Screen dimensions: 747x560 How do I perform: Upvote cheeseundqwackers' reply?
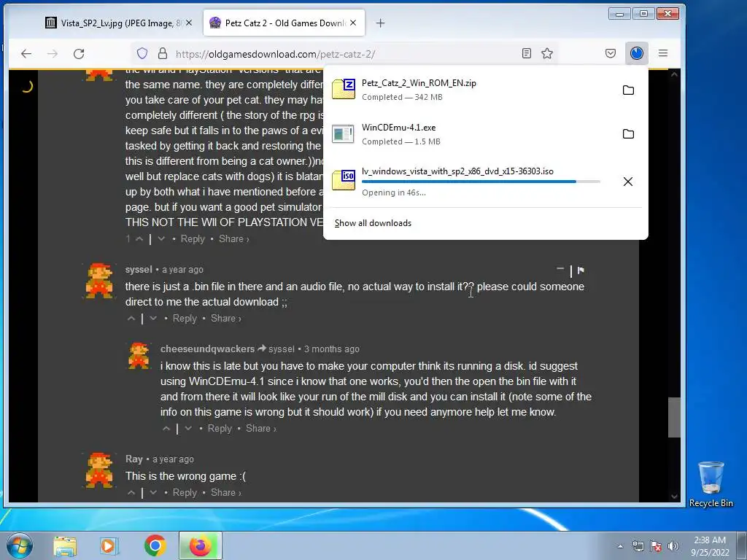[166, 429]
